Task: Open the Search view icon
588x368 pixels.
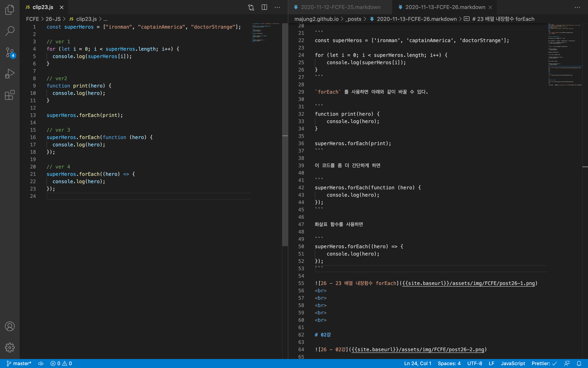Action: (x=10, y=31)
